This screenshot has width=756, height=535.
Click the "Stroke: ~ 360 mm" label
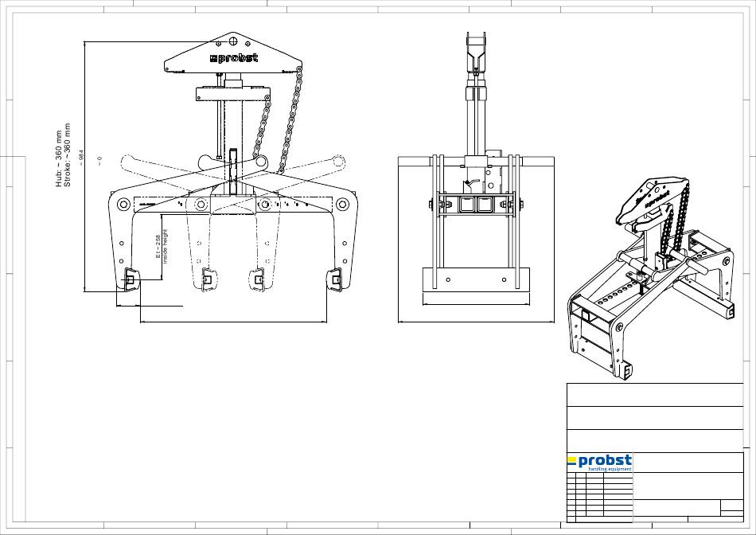[x=68, y=155]
